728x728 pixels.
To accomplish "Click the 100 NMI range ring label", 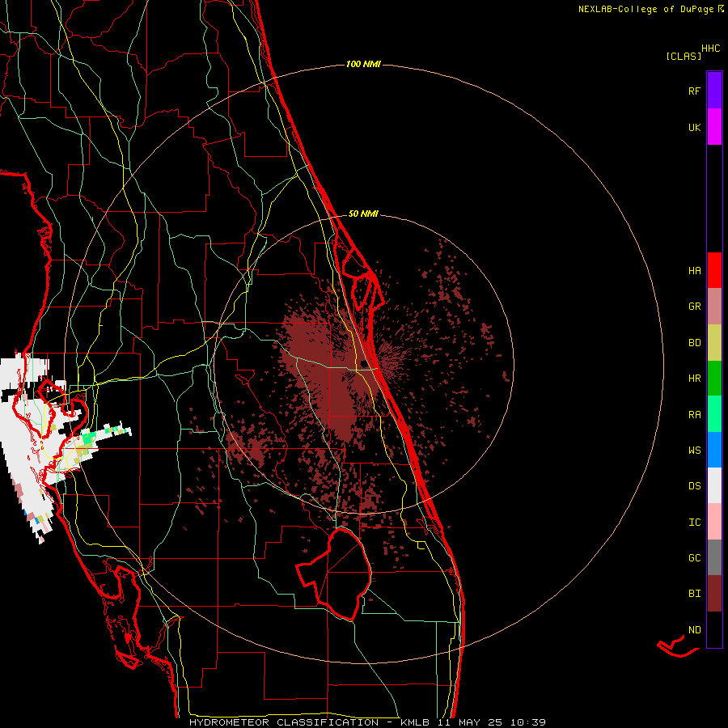I will pyautogui.click(x=363, y=64).
